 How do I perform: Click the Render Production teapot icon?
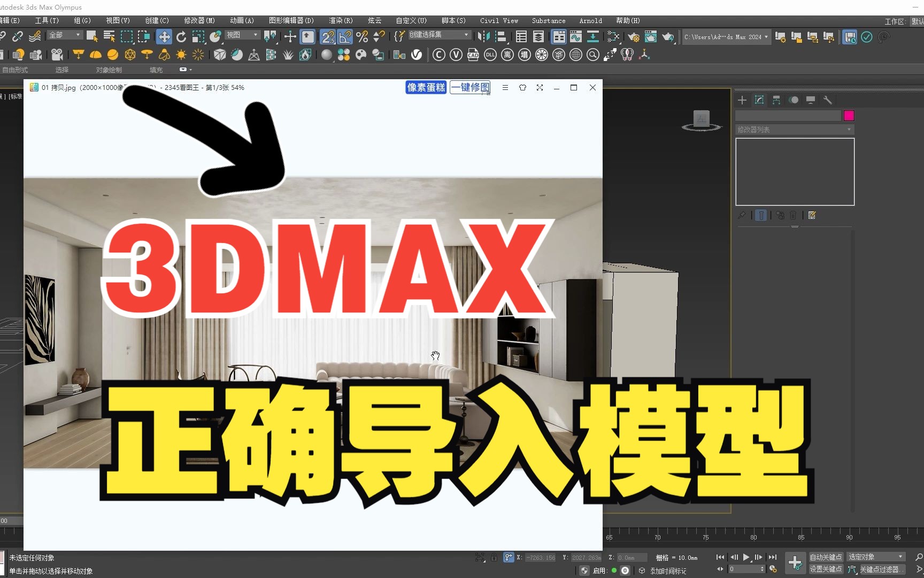coord(668,36)
